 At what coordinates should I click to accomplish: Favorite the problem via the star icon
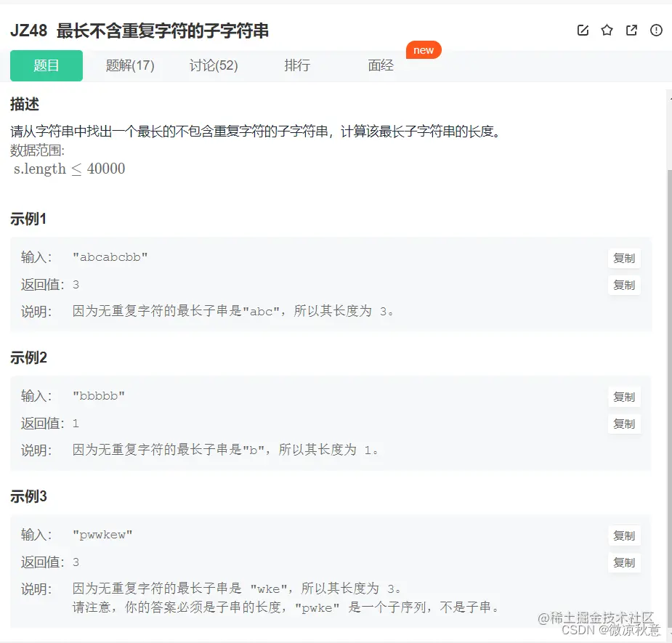tap(607, 30)
